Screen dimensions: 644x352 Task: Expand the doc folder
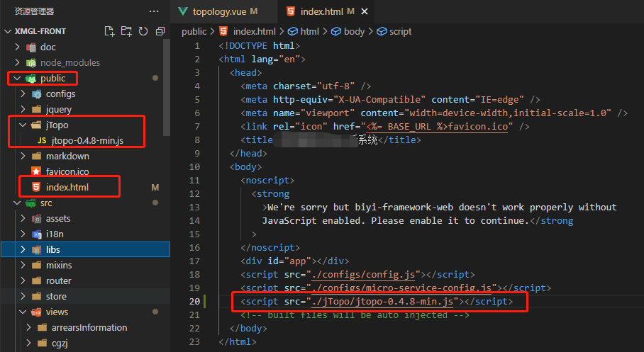click(x=17, y=47)
